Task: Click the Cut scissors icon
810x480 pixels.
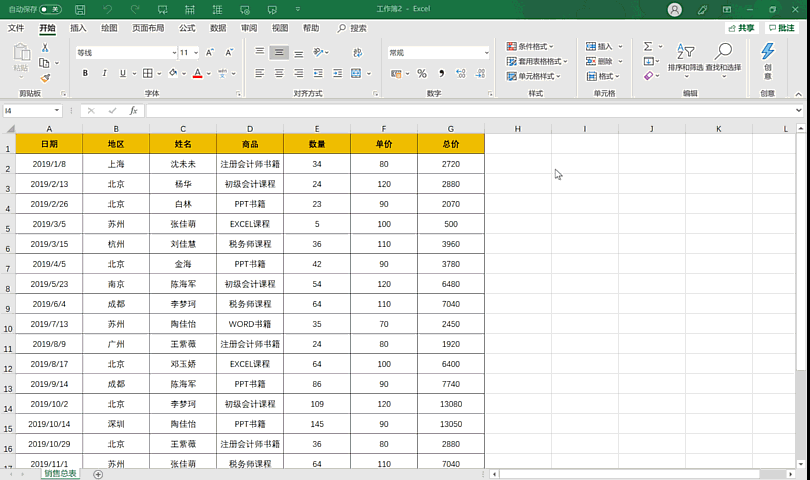Action: (x=45, y=48)
